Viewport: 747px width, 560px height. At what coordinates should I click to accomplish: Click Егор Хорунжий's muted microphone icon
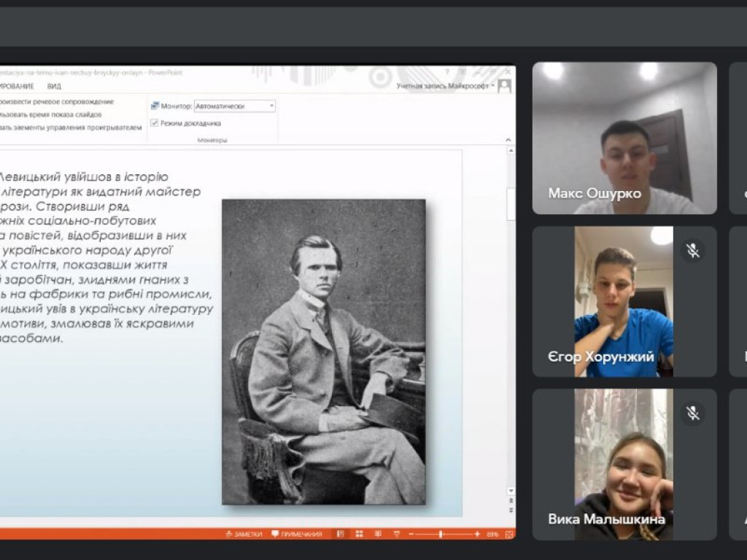(693, 251)
